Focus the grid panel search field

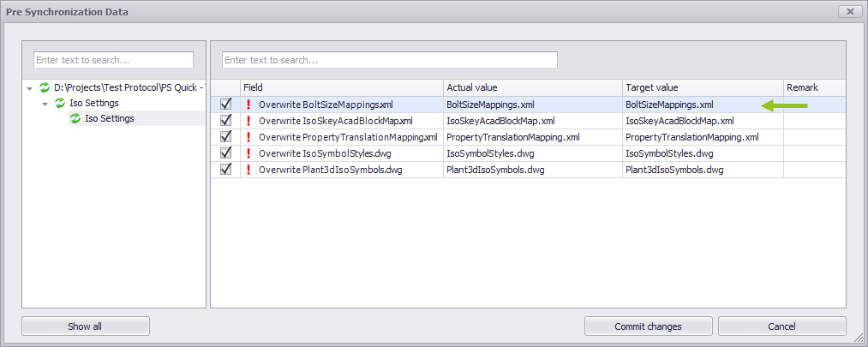[390, 60]
